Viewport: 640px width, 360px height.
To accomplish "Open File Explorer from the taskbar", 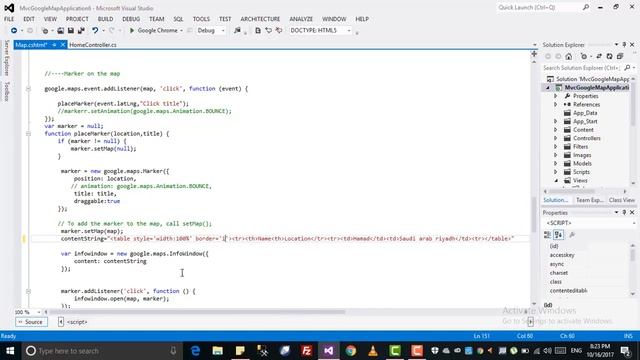I will click(218, 351).
